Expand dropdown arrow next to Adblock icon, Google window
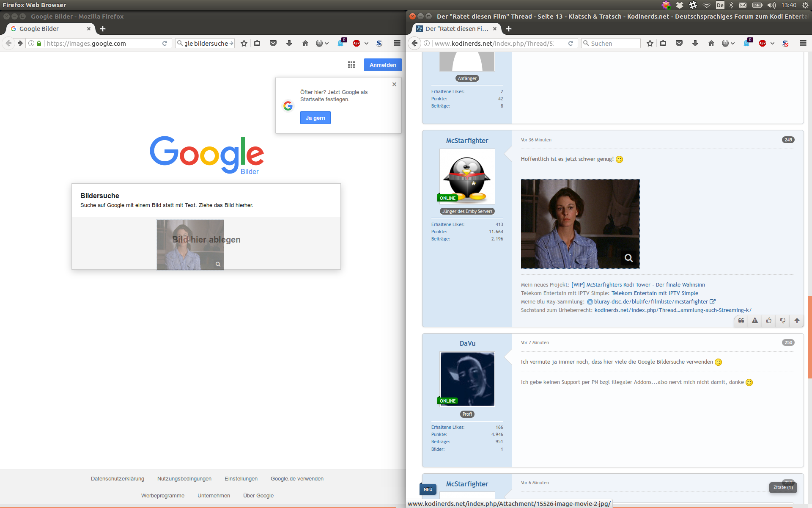The width and height of the screenshot is (812, 508). pyautogui.click(x=366, y=43)
